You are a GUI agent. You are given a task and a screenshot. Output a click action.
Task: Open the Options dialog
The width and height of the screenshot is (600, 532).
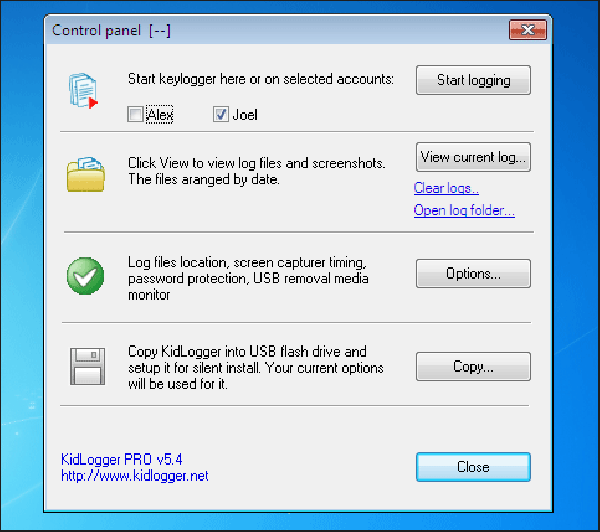pyautogui.click(x=473, y=273)
